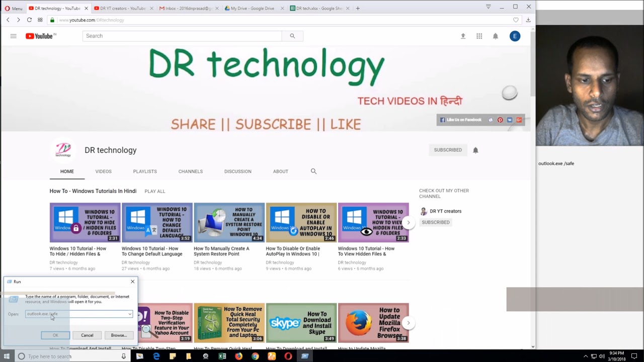
Task: Open the account avatar labeled E
Action: coord(515,36)
